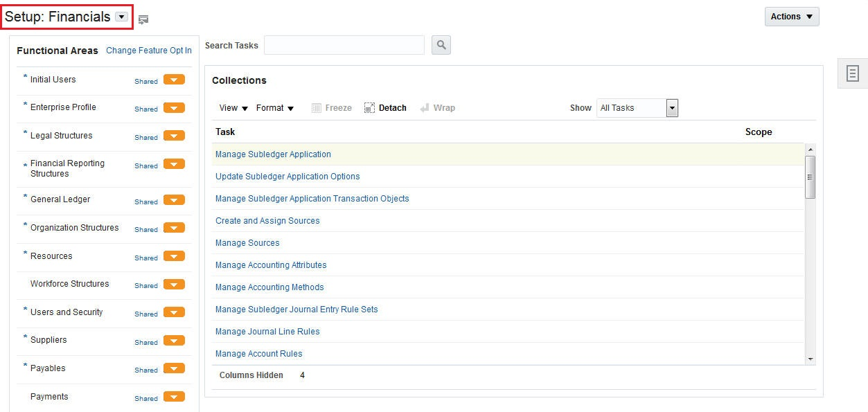The width and height of the screenshot is (868, 412).
Task: Click the search magnifier icon
Action: [x=441, y=46]
